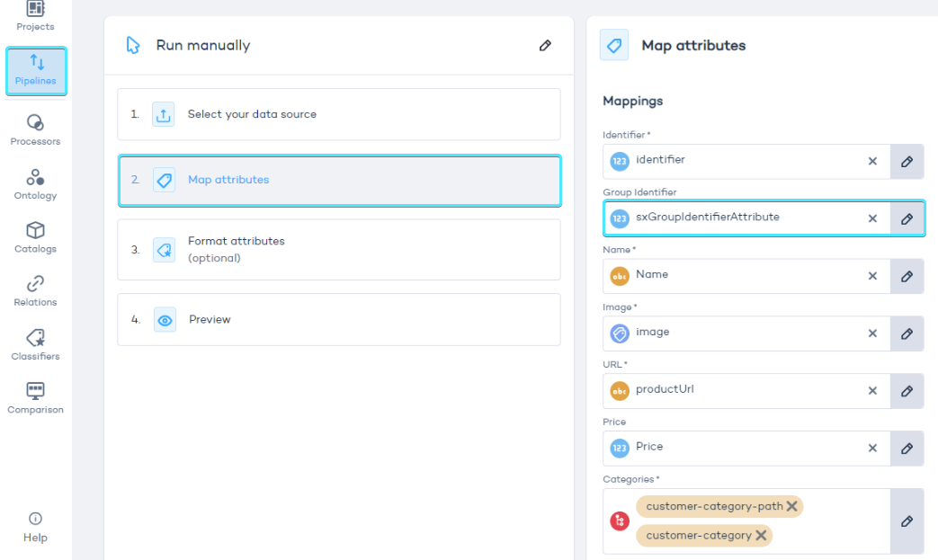Edit the Categories mapping

pos(907,521)
